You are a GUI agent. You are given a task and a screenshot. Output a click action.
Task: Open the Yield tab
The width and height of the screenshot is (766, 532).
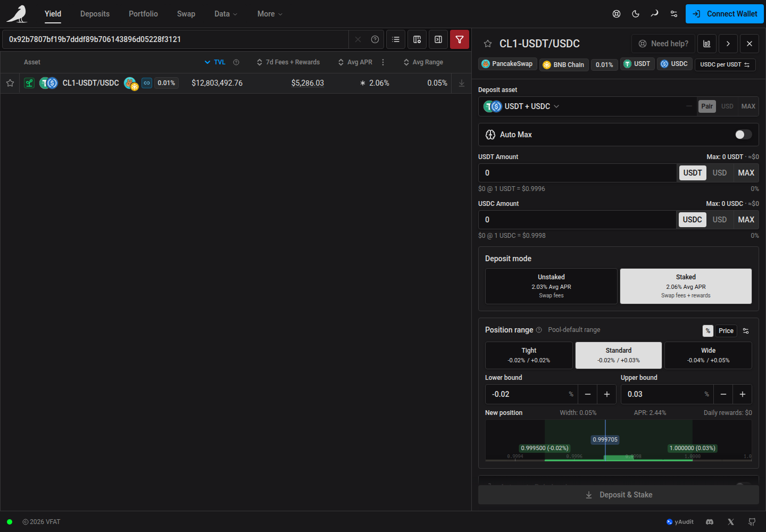coord(53,14)
